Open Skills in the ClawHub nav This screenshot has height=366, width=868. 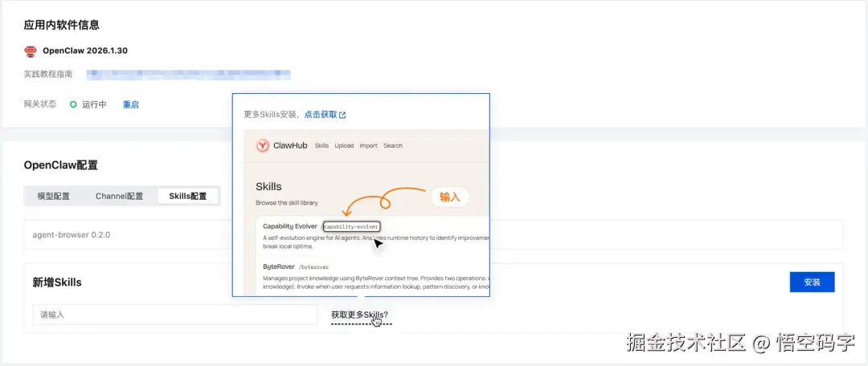pos(321,146)
